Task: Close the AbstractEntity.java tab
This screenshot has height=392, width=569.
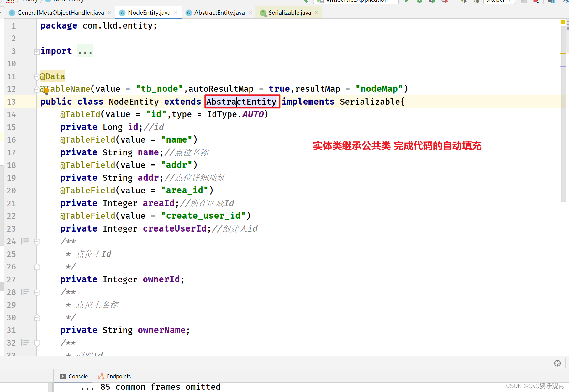Action: [250, 13]
